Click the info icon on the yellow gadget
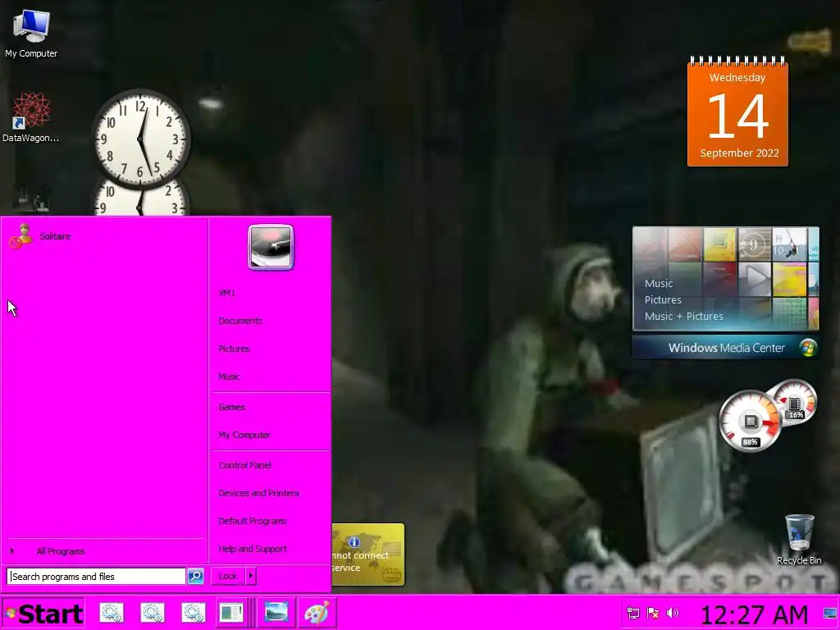840x630 pixels. [x=354, y=542]
